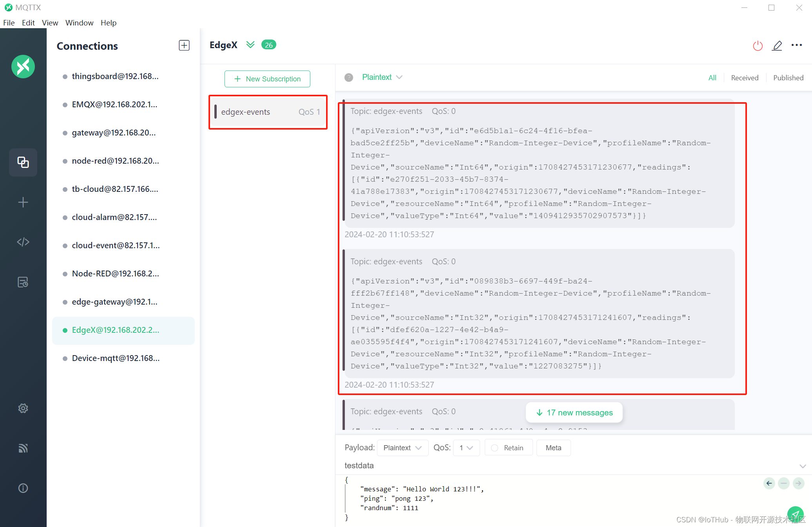
Task: Expand the topic history dropdown arrow
Action: pyautogui.click(x=803, y=466)
